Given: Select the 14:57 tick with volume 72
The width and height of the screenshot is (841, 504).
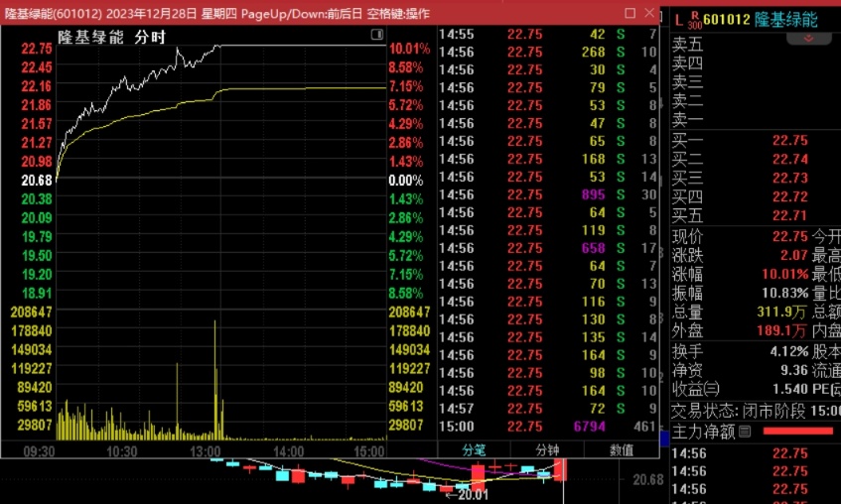Looking at the screenshot, I should pyautogui.click(x=548, y=409).
